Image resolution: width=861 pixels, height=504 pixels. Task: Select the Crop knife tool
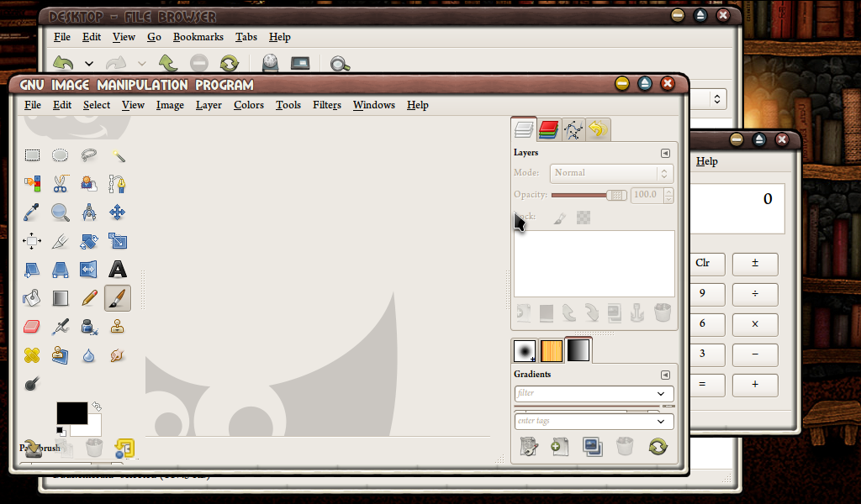point(60,241)
